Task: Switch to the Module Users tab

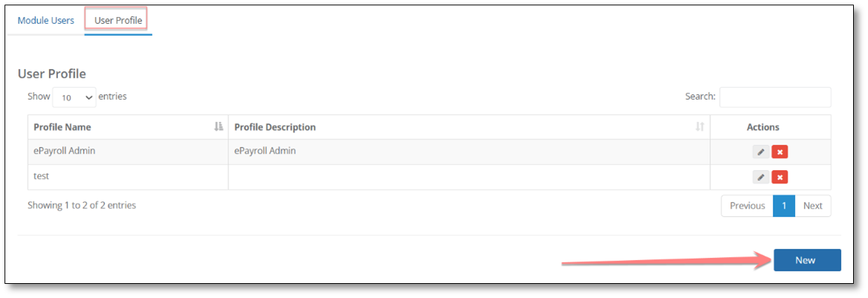Action: point(46,21)
